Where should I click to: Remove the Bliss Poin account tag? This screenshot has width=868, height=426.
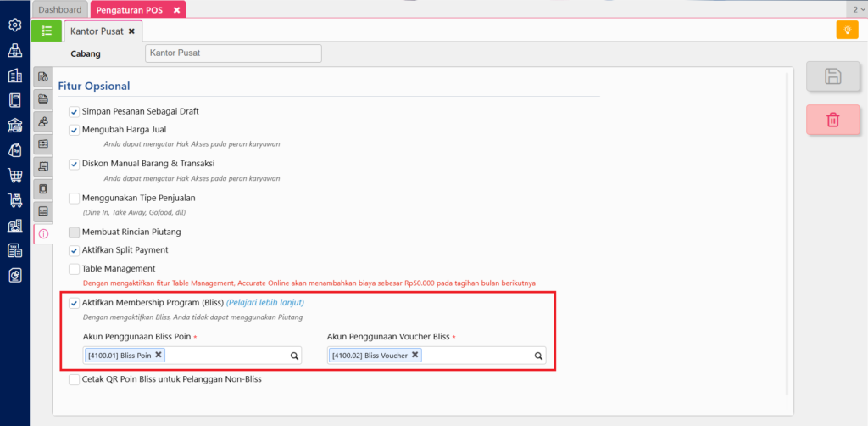tap(159, 356)
